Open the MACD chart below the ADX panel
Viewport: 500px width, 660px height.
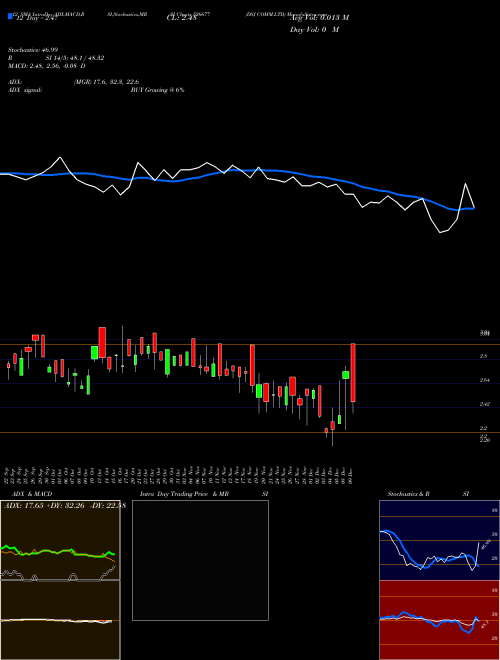60,620
